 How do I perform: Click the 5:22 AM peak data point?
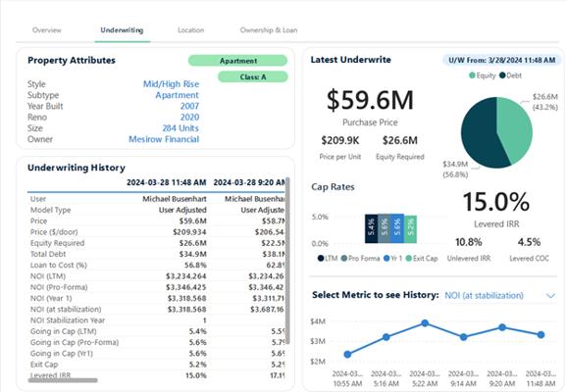pyautogui.click(x=426, y=323)
